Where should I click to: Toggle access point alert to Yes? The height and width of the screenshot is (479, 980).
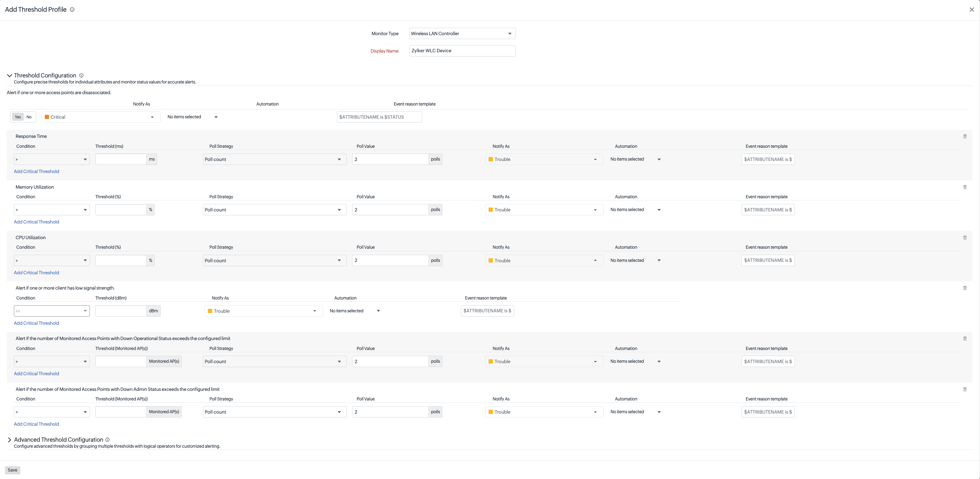coord(18,117)
